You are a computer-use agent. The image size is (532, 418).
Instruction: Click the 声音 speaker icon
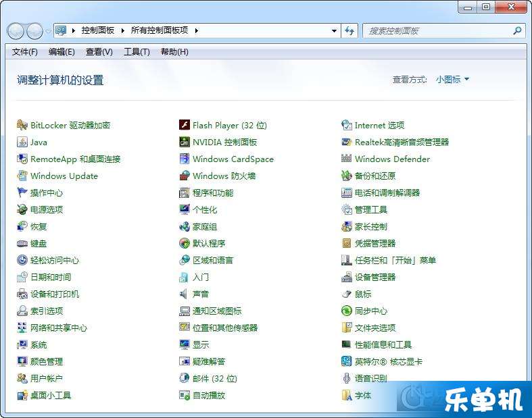(185, 294)
